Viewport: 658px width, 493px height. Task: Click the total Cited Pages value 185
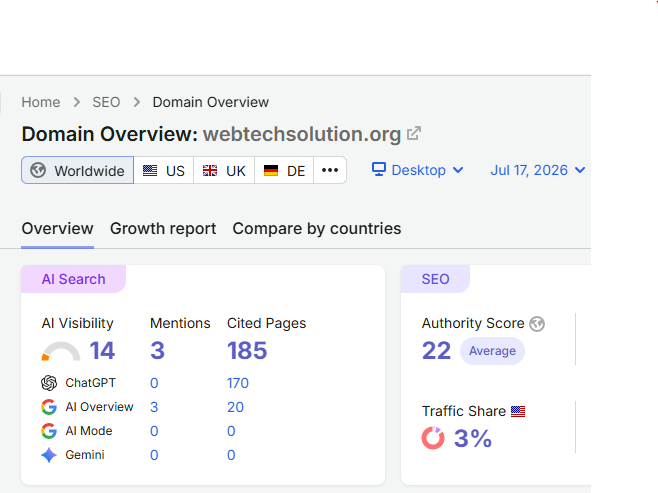tap(247, 351)
